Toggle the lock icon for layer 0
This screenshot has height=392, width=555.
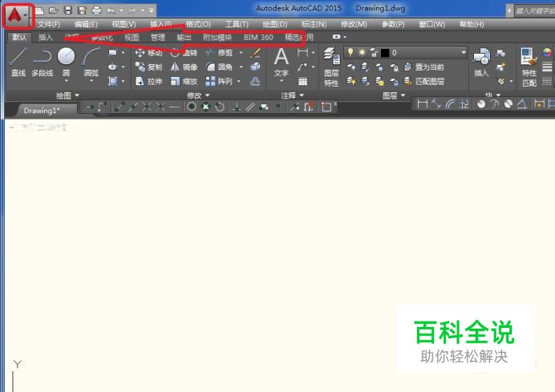pos(374,53)
